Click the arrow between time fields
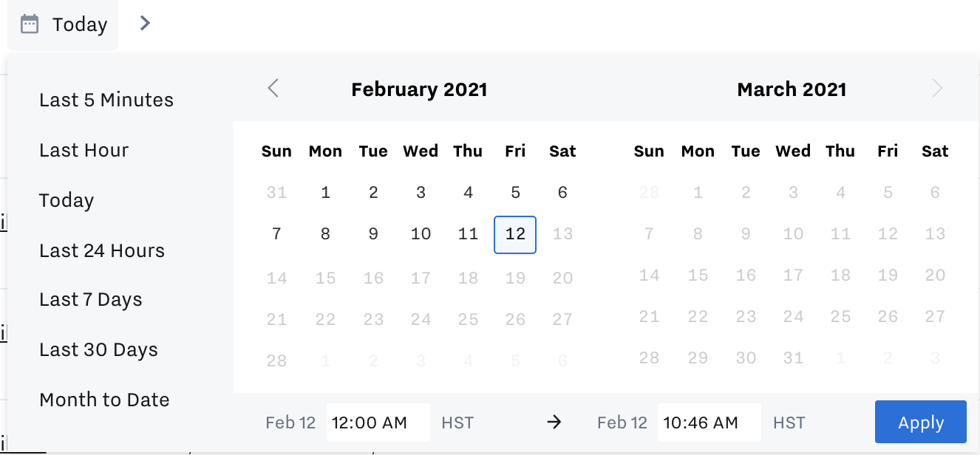The image size is (980, 455). [554, 422]
